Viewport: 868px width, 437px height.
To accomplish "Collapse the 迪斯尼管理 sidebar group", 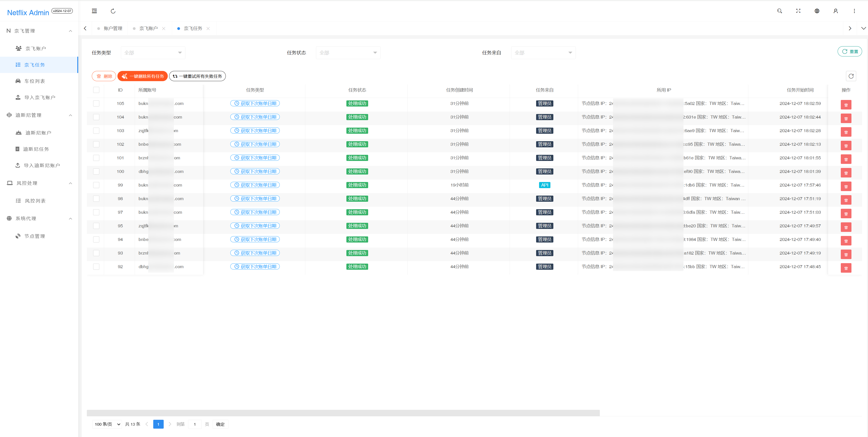I will [39, 115].
